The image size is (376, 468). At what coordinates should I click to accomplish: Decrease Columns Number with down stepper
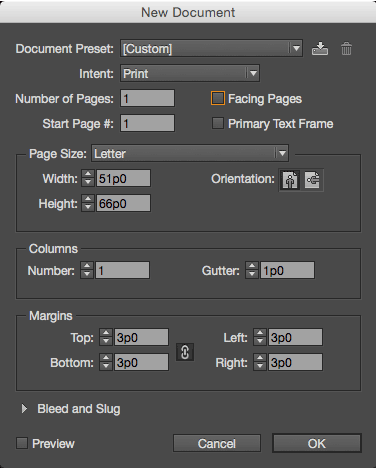tap(87, 274)
